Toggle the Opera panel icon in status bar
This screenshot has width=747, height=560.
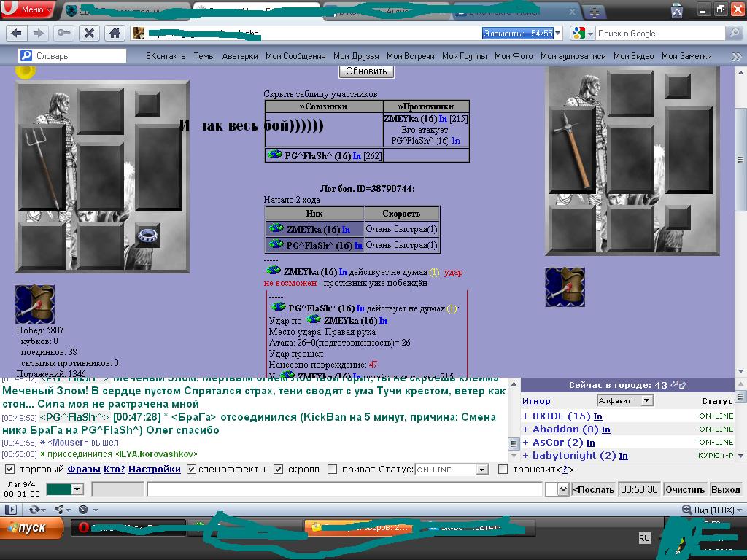10,510
